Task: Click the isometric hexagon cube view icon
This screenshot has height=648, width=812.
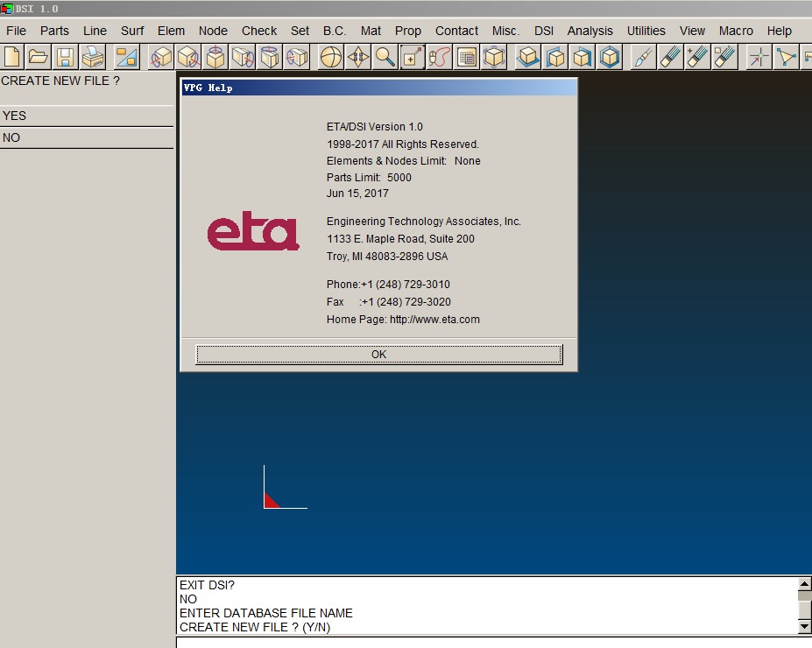Action: point(610,57)
